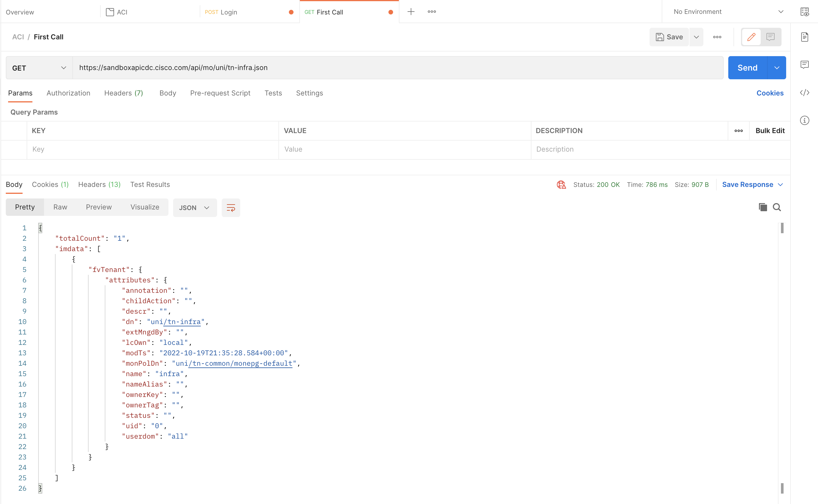The width and height of the screenshot is (818, 504).
Task: Open the code snippet panel
Action: click(x=805, y=93)
